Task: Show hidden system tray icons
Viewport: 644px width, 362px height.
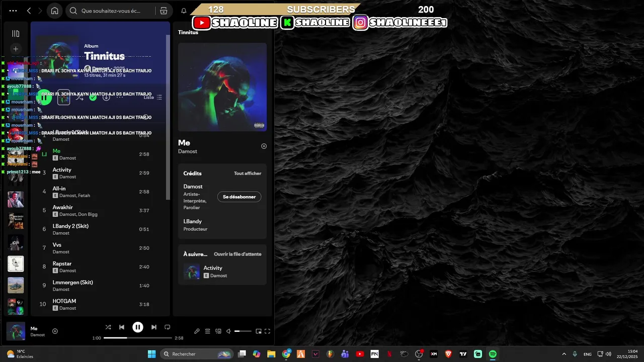Action: click(564, 354)
